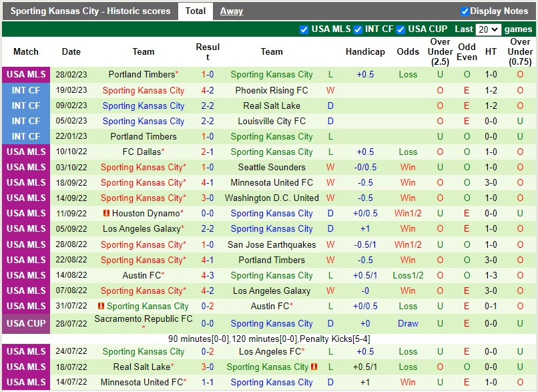This screenshot has width=538, height=392.
Task: Click red card icon in Real Salt Lake 3-0 row
Action: (314, 367)
